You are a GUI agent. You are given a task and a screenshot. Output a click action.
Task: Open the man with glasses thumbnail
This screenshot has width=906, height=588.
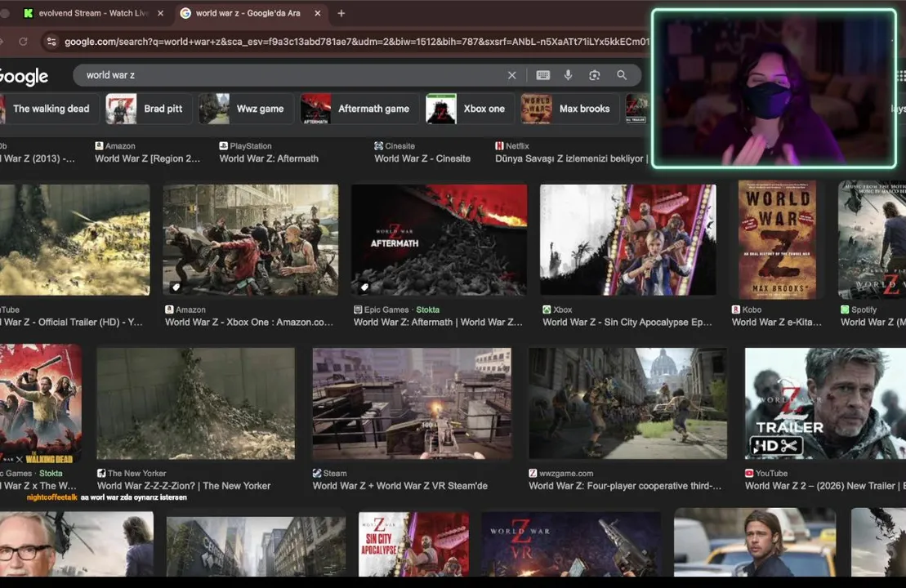pyautogui.click(x=77, y=544)
